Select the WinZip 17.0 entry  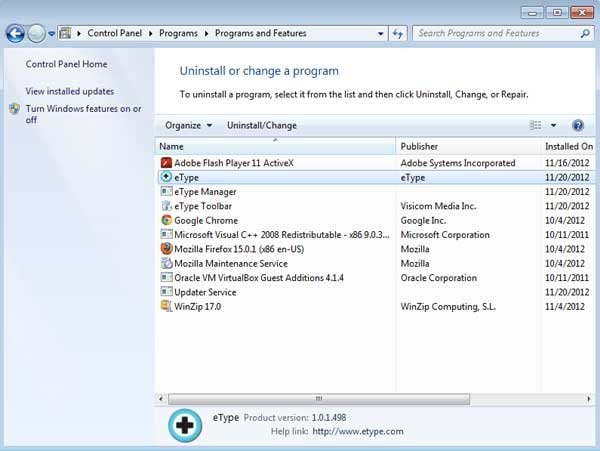[376, 306]
